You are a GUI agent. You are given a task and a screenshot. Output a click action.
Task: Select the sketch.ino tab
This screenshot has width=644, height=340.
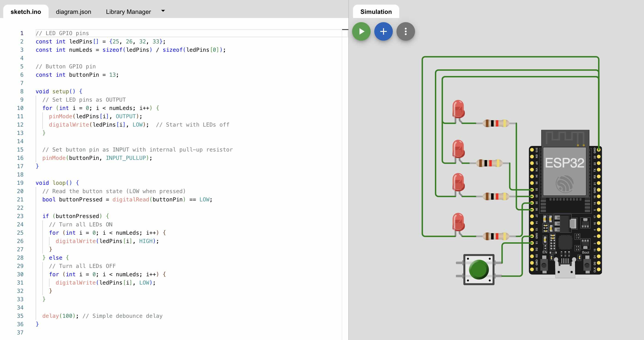26,12
